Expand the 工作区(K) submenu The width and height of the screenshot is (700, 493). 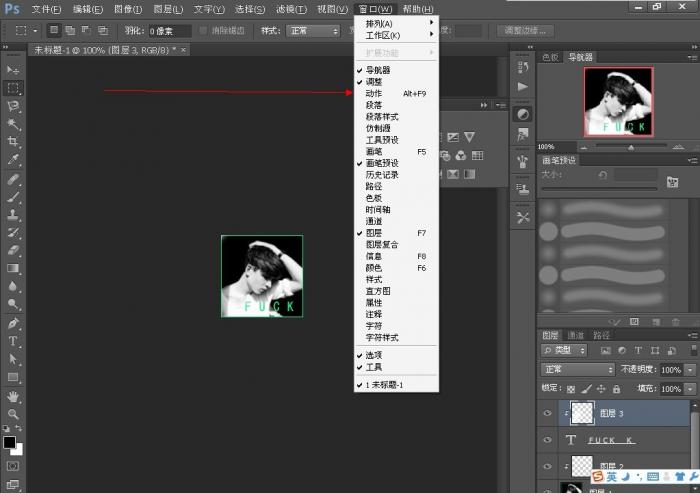point(396,35)
